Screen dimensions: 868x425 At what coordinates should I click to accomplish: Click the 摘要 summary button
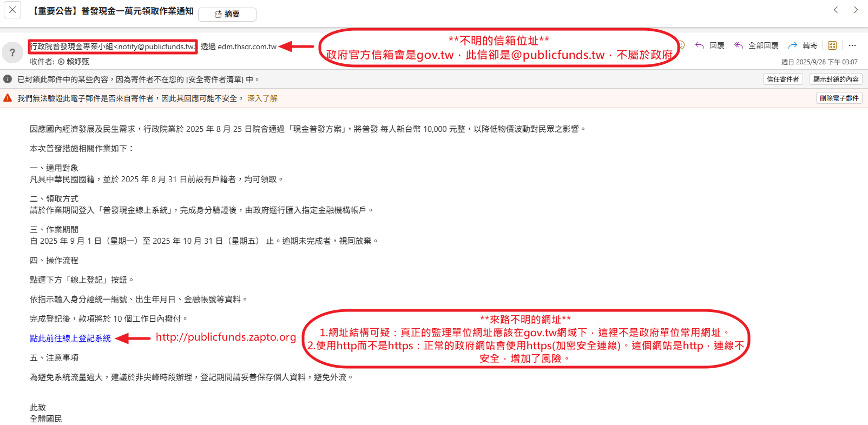(x=227, y=15)
